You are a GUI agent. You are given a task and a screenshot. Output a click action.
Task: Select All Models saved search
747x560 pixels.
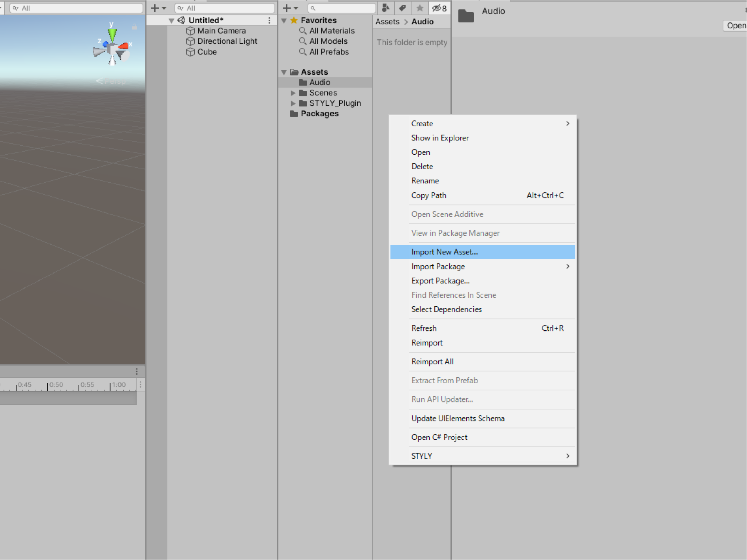[328, 41]
